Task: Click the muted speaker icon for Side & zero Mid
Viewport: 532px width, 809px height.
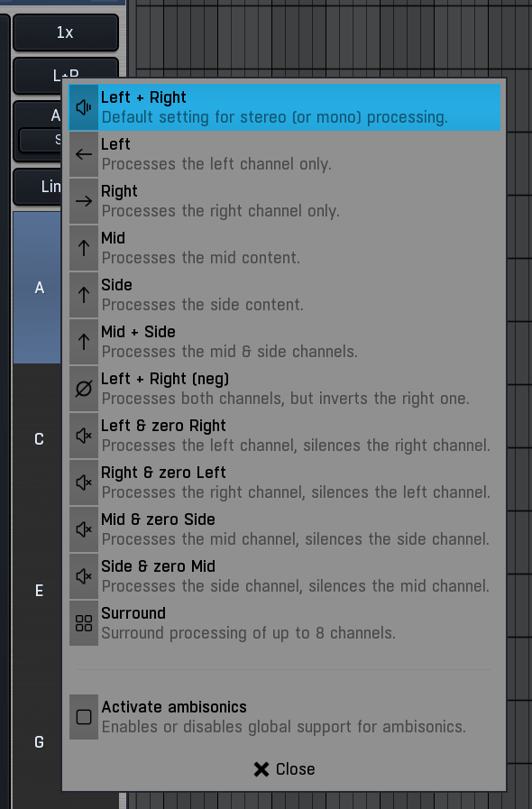Action: pos(84,576)
